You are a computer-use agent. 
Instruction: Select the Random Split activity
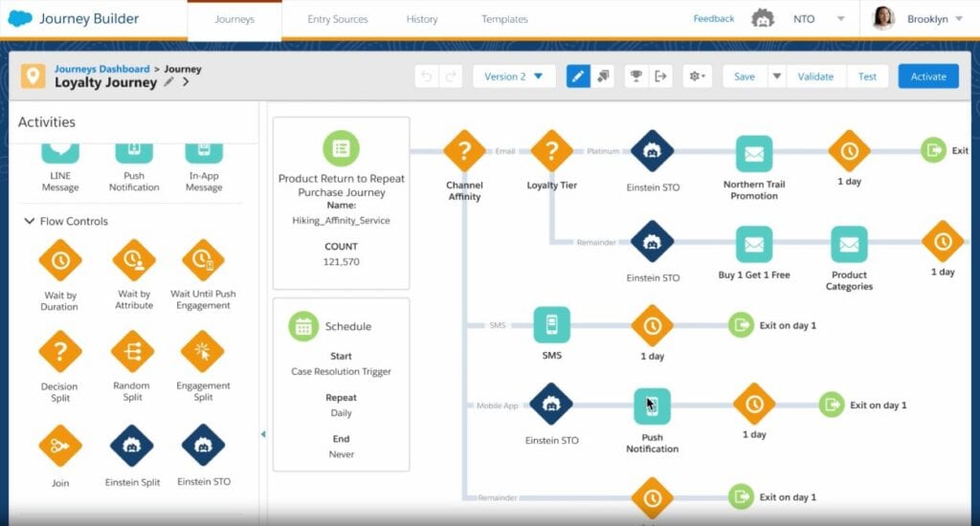pos(132,352)
